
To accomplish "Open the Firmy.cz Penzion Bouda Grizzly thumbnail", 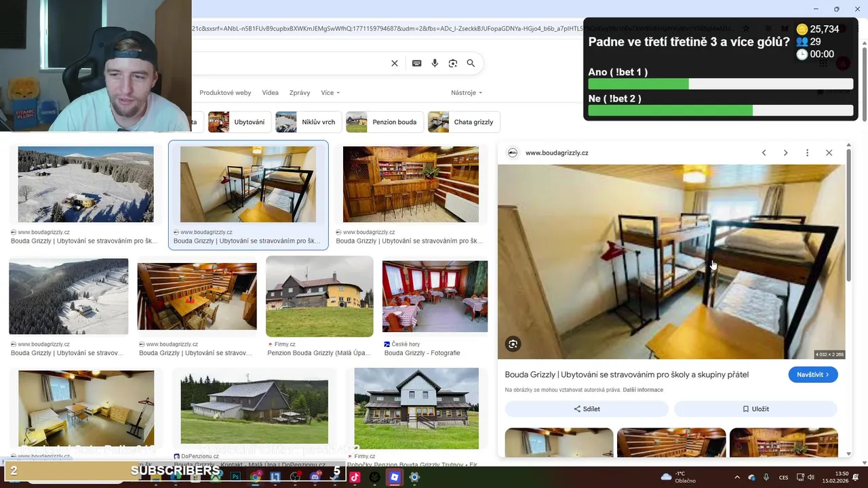I will click(x=319, y=296).
